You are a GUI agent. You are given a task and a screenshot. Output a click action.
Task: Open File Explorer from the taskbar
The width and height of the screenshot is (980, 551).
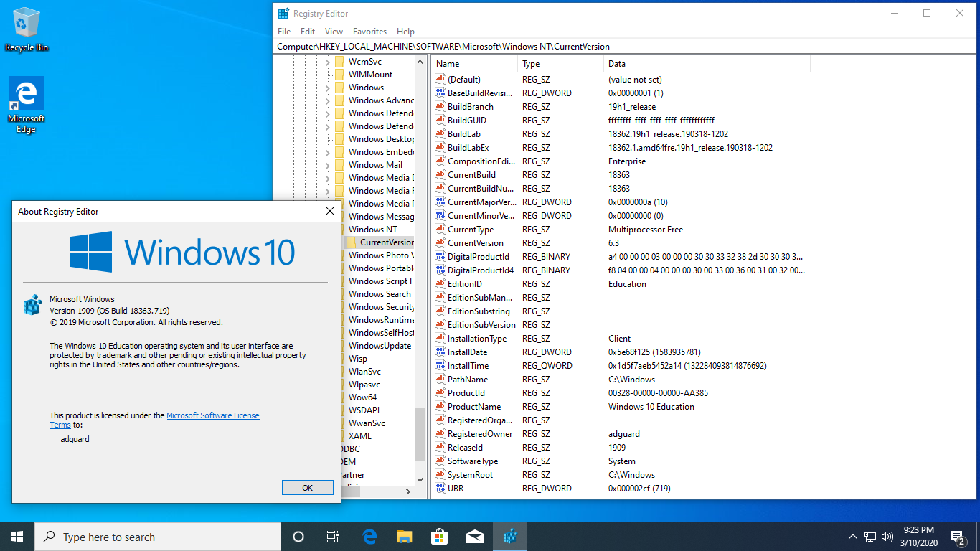(x=405, y=537)
